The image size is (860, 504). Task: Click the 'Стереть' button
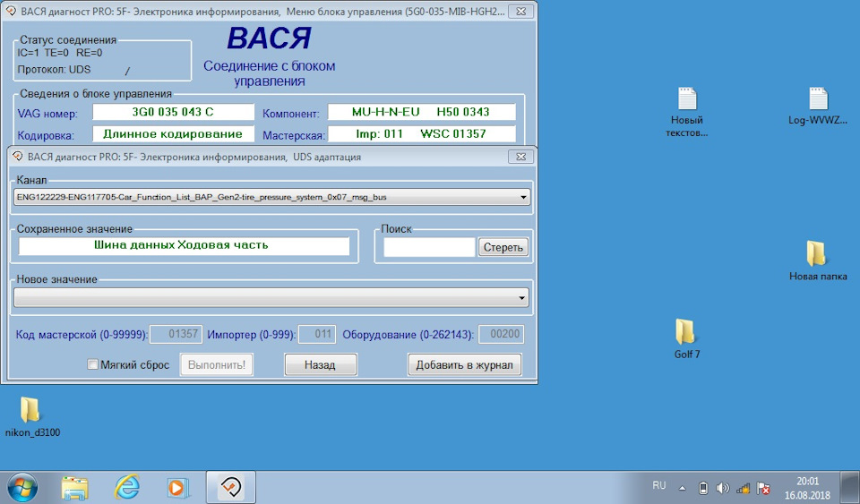click(x=503, y=247)
